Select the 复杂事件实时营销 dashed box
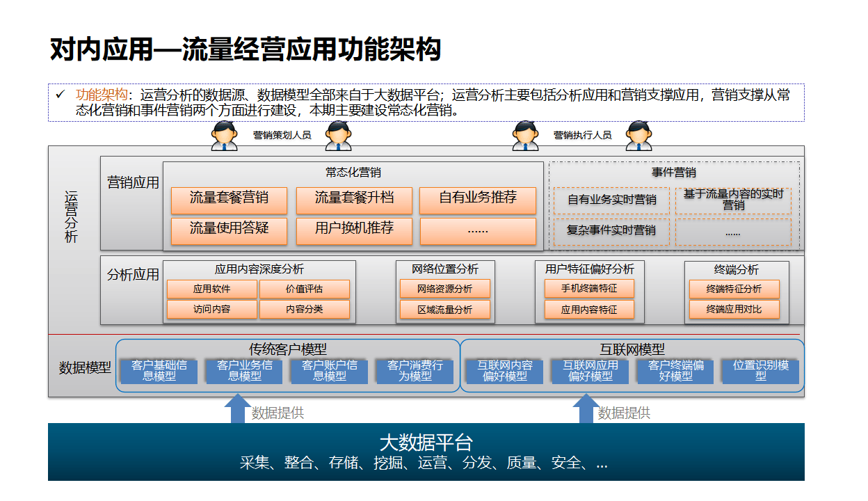Image resolution: width=868 pixels, height=501 pixels. point(611,232)
